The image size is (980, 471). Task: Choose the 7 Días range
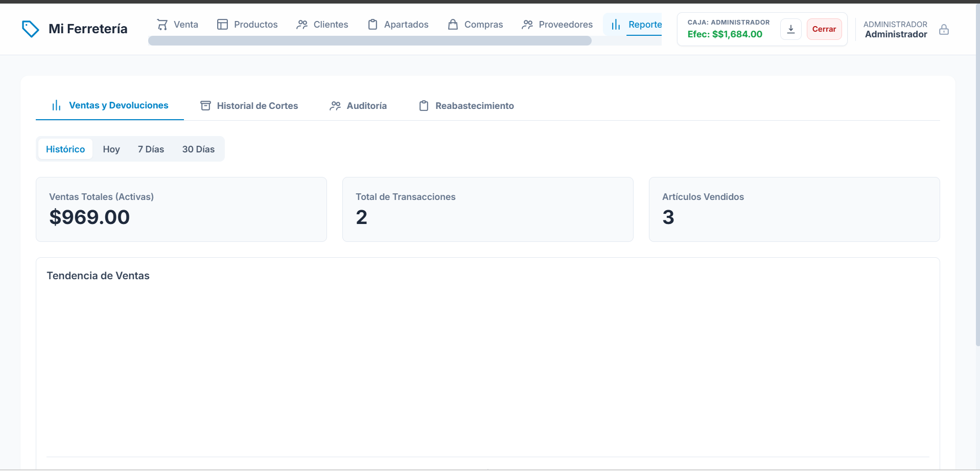click(x=151, y=149)
